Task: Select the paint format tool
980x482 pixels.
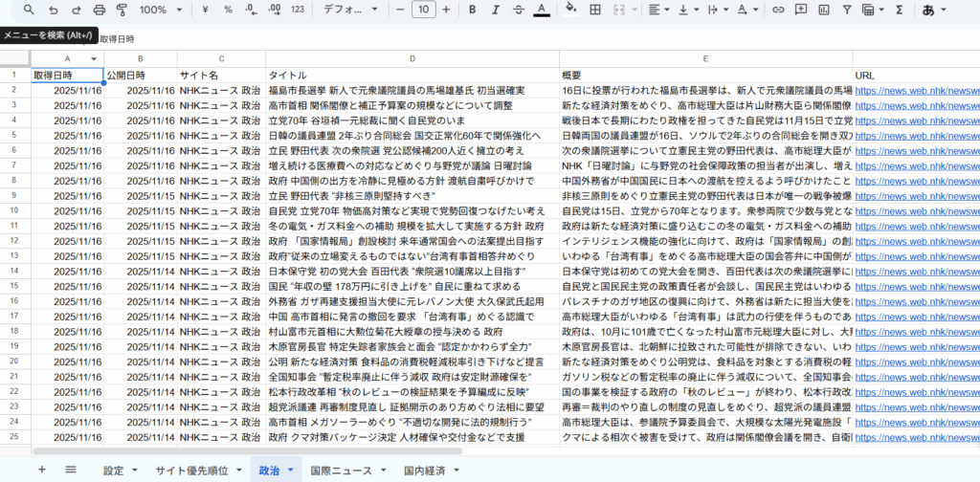Action: (122, 10)
